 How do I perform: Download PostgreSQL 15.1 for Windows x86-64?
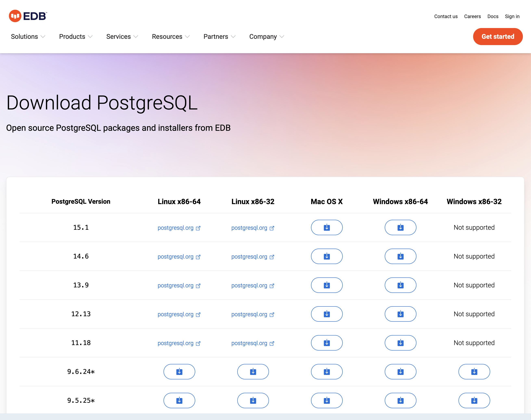[400, 227]
